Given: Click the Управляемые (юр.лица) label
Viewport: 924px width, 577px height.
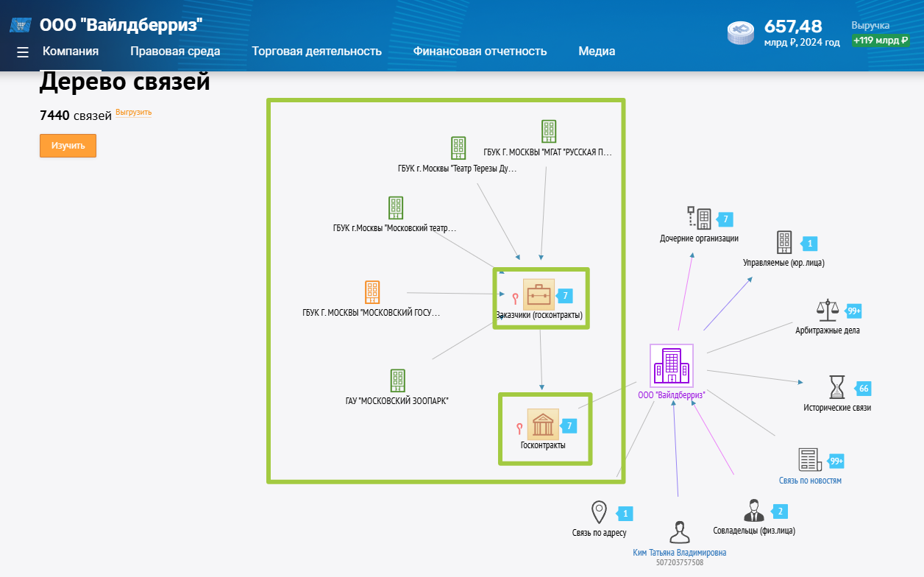Looking at the screenshot, I should coord(784,263).
